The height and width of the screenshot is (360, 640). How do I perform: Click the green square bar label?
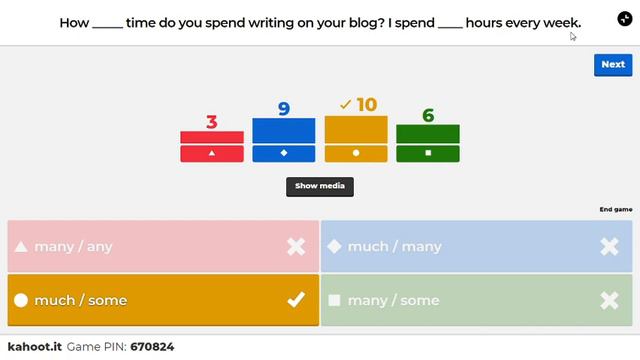[x=428, y=153]
